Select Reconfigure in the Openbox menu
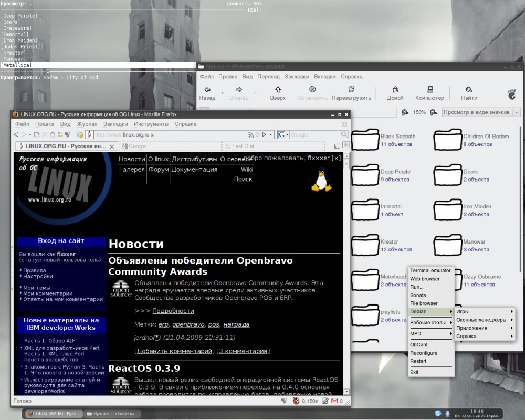The height and width of the screenshot is (420, 525). 431,353
